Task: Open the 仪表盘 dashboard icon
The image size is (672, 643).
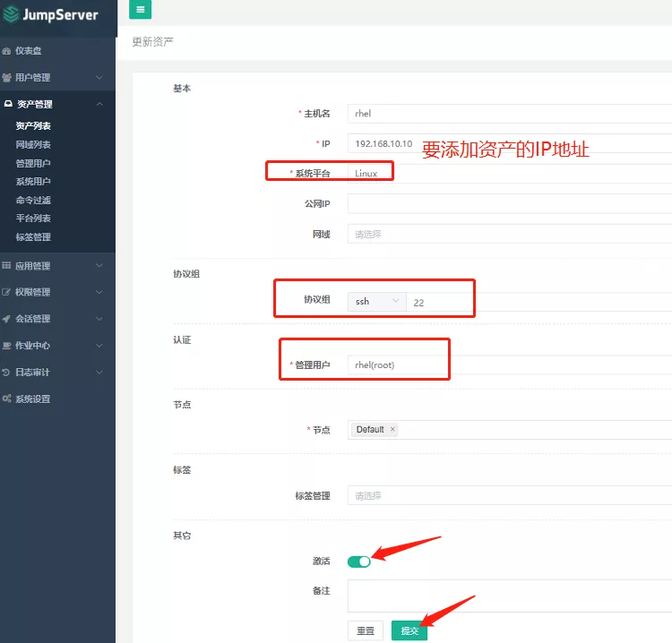Action: pos(7,51)
